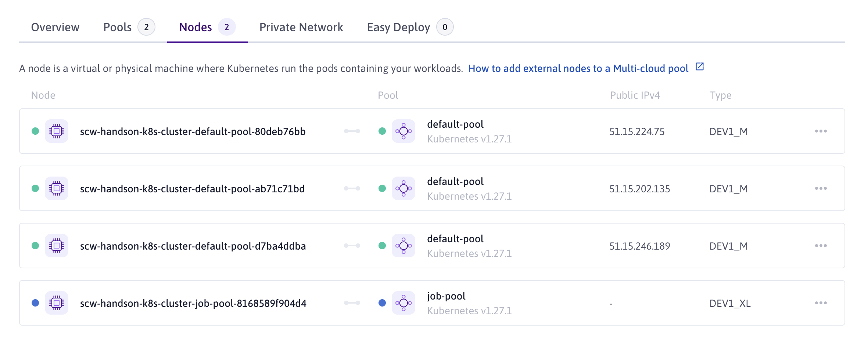Screen dimensions: 868x337
Task: Click node chip icon for default-pool-d7ba4ddba
Action: 56,246
